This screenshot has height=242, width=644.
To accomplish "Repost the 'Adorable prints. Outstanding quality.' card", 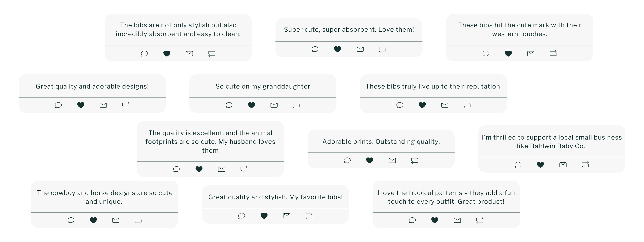I will coord(415,160).
